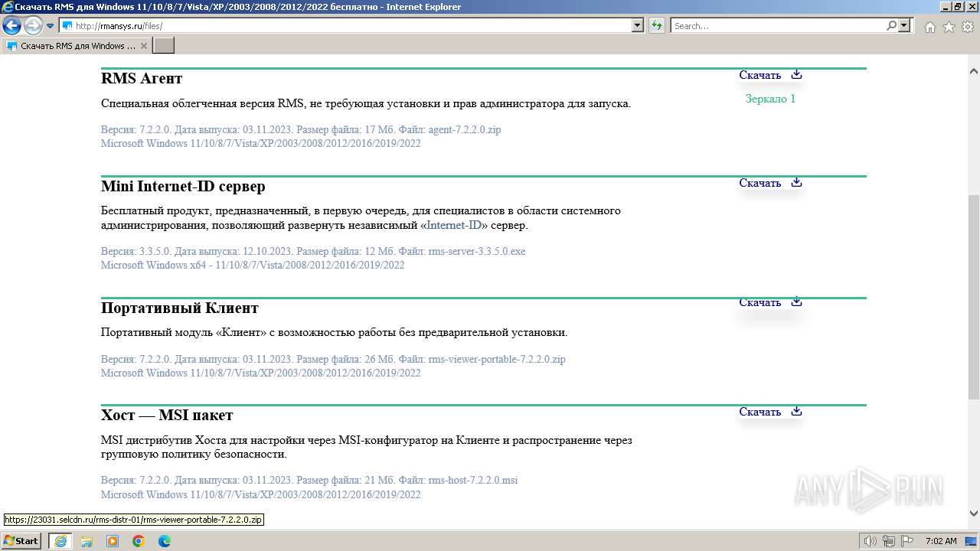Click the Скачать link for Mini Internet-ID сервер

(x=759, y=183)
